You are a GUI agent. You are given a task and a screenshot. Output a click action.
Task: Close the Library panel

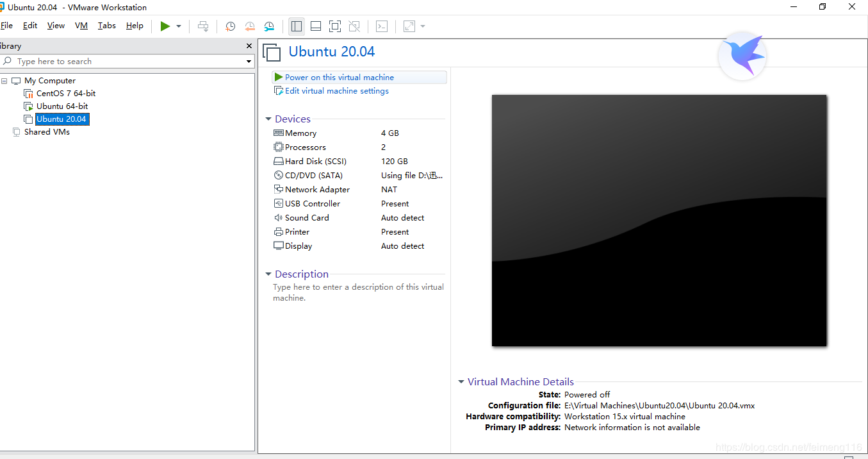coord(249,46)
